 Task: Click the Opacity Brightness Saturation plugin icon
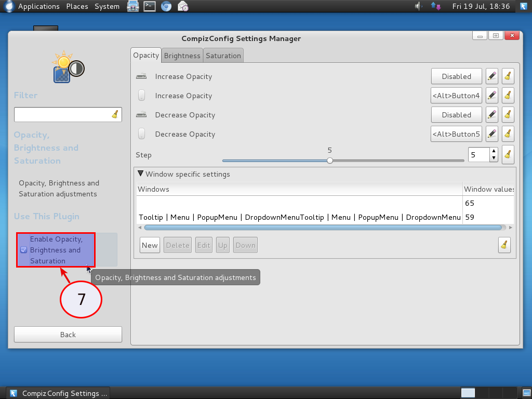[68, 67]
